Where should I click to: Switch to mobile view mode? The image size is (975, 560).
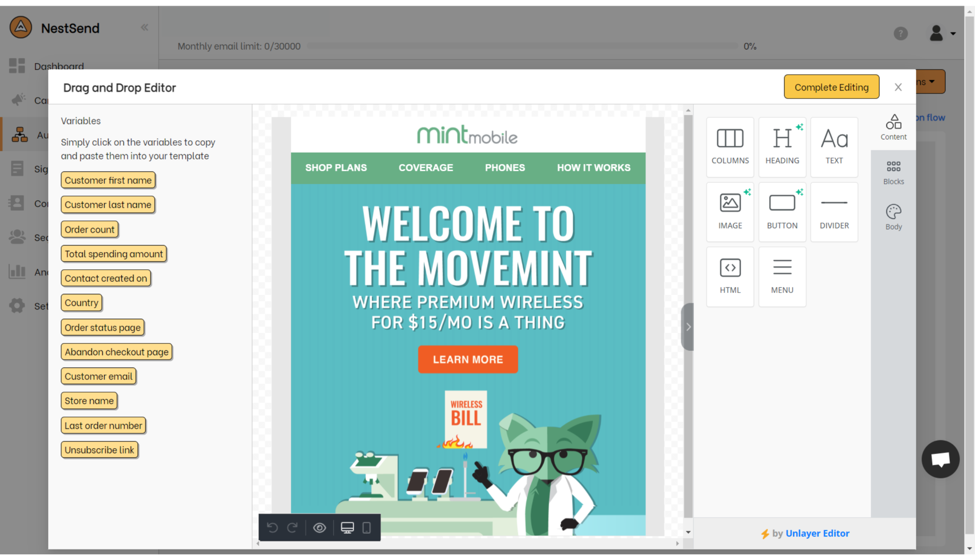pos(367,527)
